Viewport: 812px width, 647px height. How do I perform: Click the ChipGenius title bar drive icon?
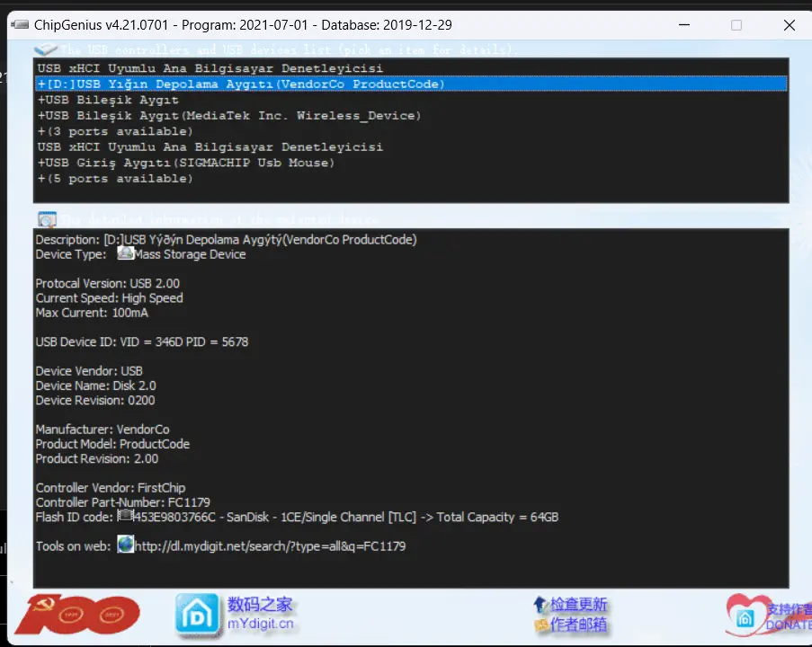pos(20,24)
